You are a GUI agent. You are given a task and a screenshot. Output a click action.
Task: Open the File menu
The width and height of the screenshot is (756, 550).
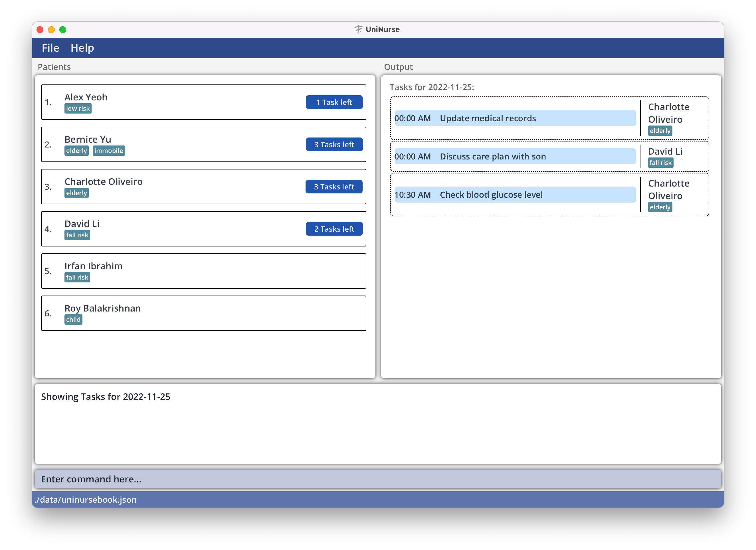point(50,48)
